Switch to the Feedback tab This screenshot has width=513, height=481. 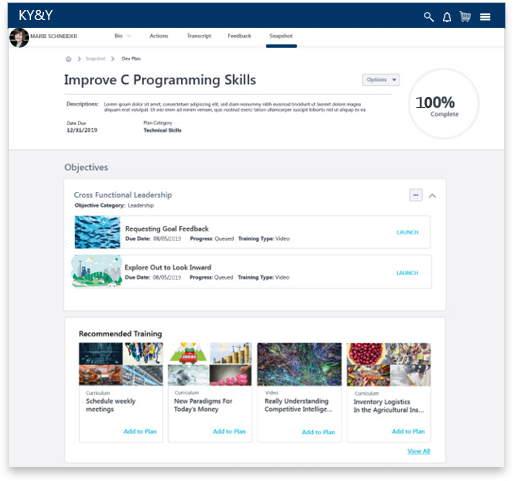coord(239,36)
